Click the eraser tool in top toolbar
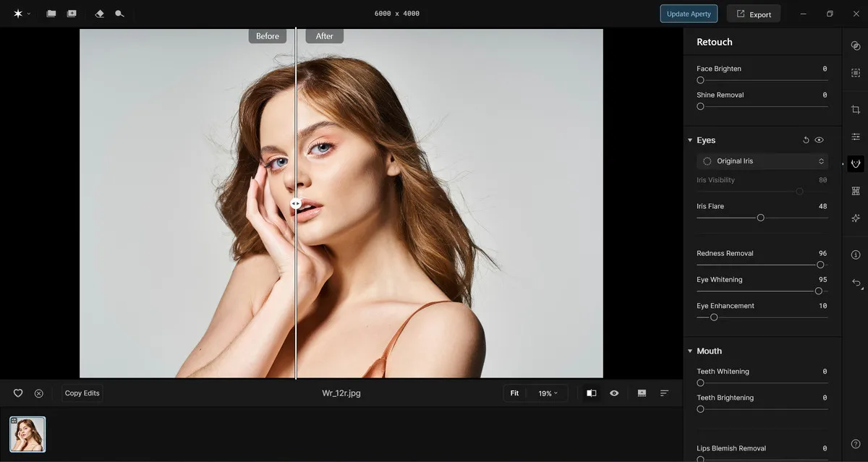This screenshot has width=868, height=462. pos(100,14)
